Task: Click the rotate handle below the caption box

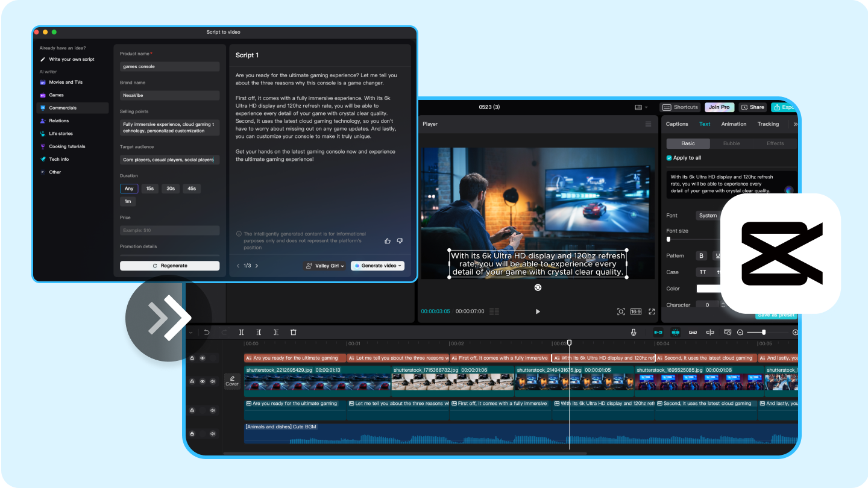Action: [538, 287]
